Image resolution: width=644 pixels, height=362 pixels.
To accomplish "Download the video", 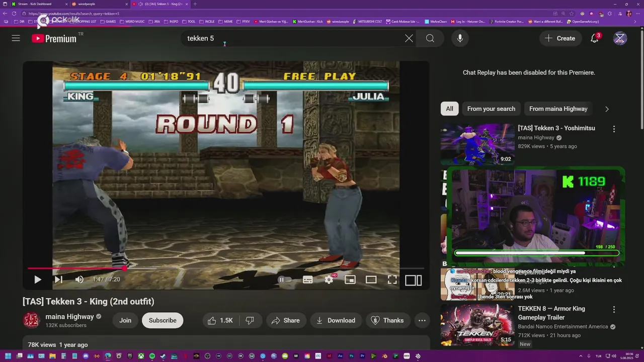I will (x=335, y=320).
